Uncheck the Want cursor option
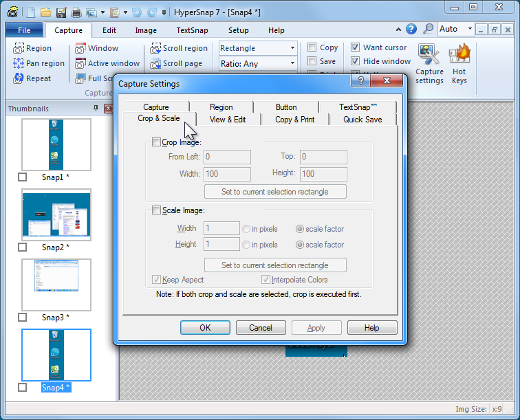The image size is (520, 420). click(355, 47)
